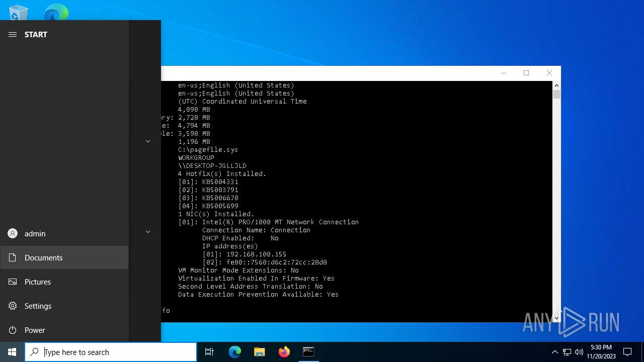The image size is (644, 362).
Task: Expand the upper chevron in the Start list
Action: pos(148,141)
